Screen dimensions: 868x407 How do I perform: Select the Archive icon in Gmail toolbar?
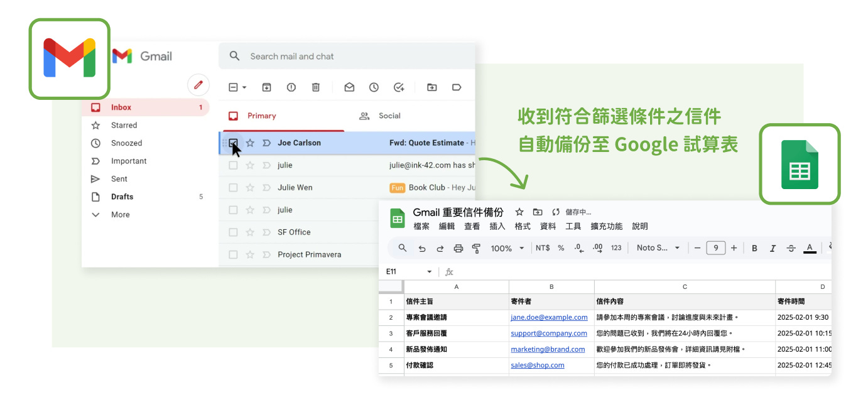point(266,87)
